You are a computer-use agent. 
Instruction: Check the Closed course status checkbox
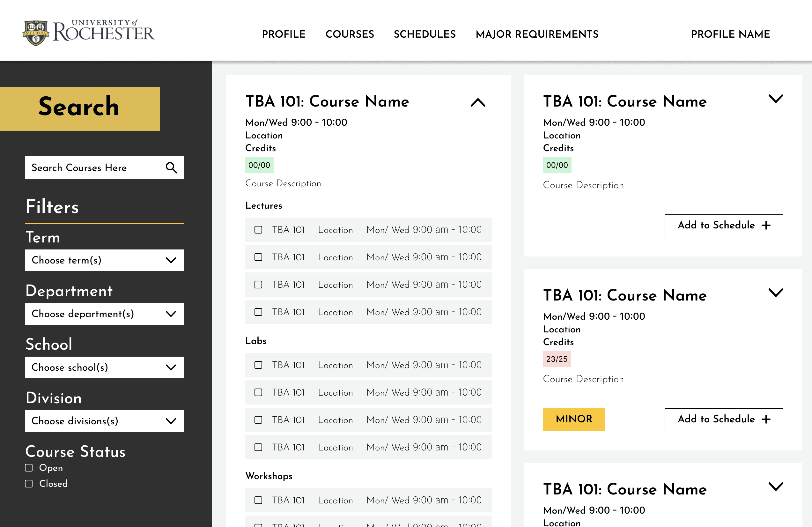pyautogui.click(x=29, y=484)
